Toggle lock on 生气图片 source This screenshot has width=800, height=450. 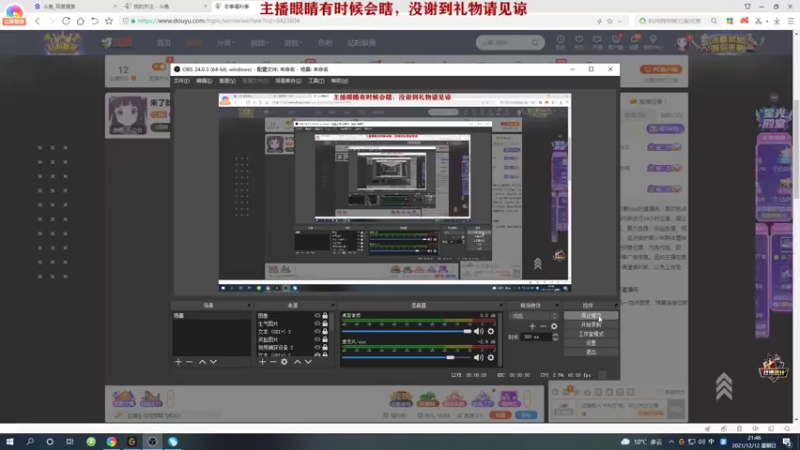pyautogui.click(x=325, y=323)
